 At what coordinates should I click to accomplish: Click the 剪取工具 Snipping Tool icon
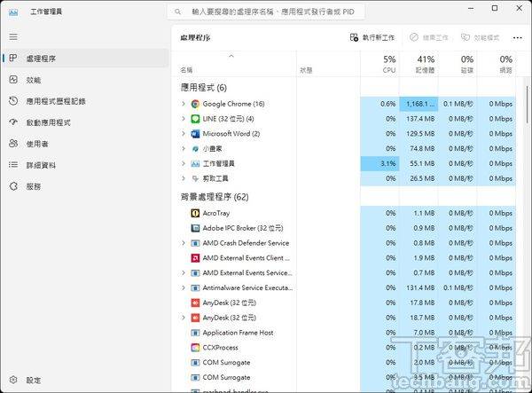[x=195, y=178]
